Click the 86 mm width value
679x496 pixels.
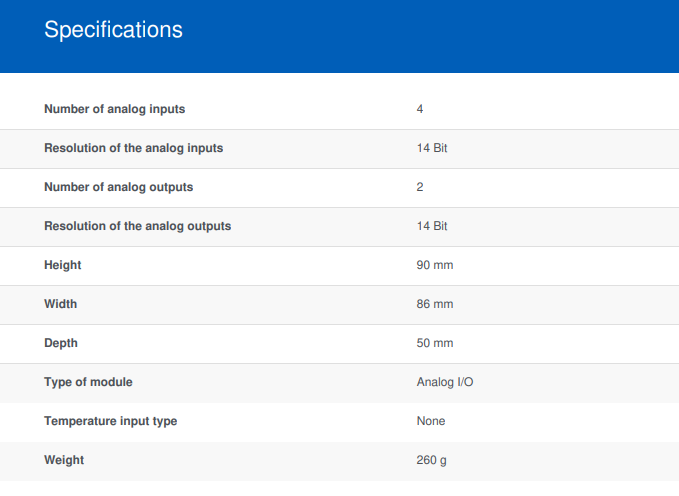pos(435,304)
